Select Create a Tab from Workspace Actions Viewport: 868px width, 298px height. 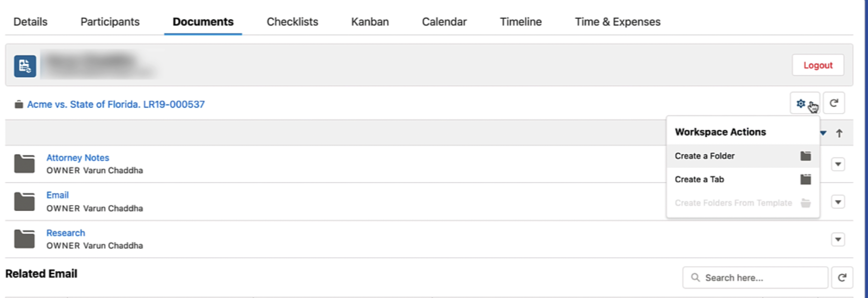pos(699,179)
